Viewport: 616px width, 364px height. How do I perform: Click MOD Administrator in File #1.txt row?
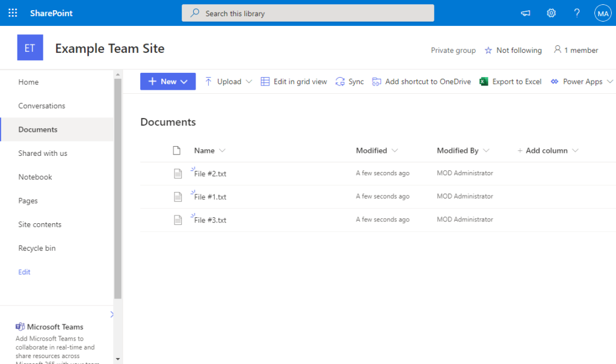[x=465, y=196]
